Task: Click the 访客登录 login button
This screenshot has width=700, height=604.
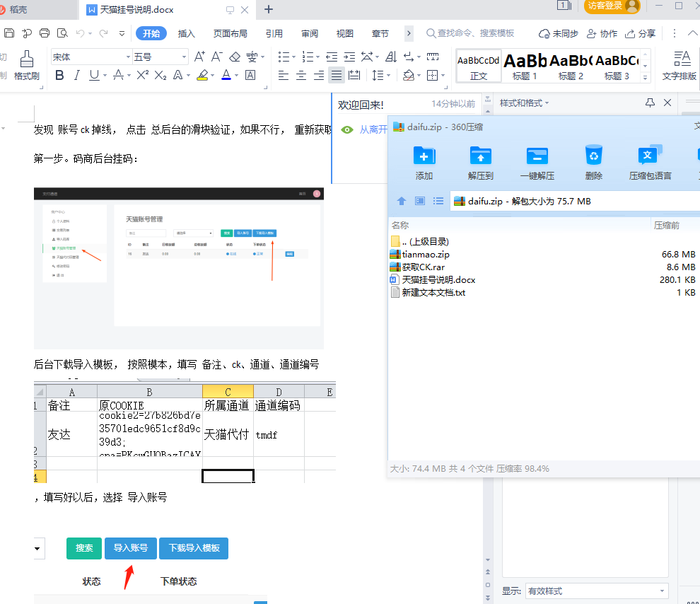Action: tap(612, 6)
